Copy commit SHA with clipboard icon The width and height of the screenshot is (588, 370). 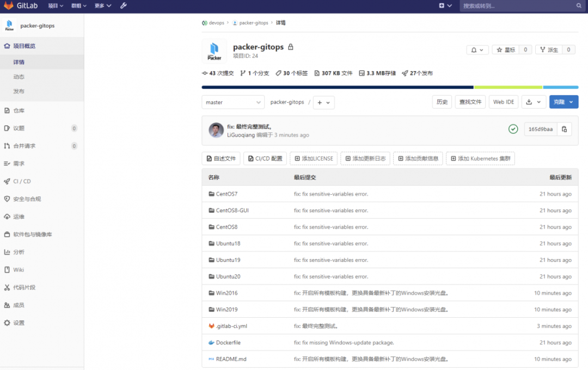click(564, 129)
